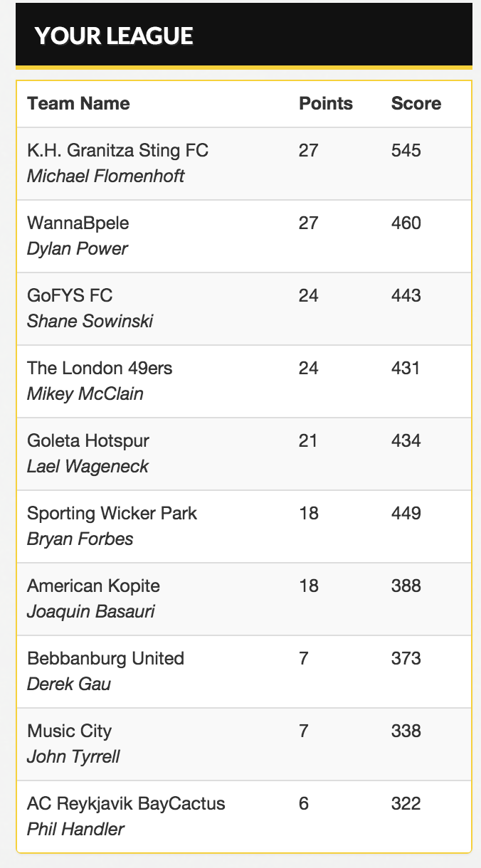Image resolution: width=481 pixels, height=868 pixels.
Task: Select the Goleta Hotspur team
Action: 88,441
